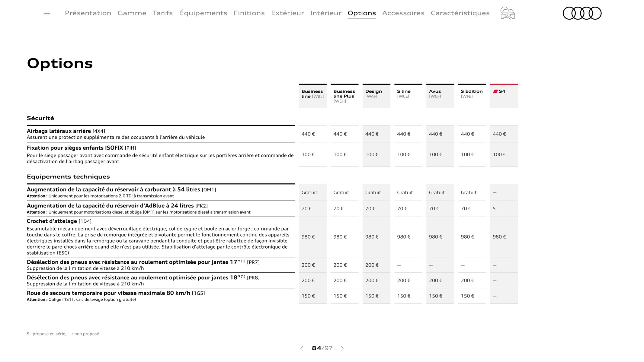Click 200 € PR8 price under S line
This screenshot has height=362, width=644.
click(404, 281)
